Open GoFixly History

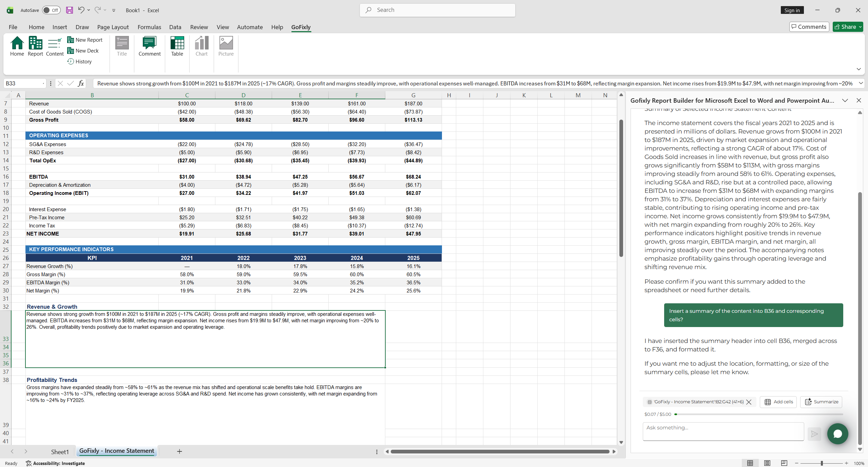pyautogui.click(x=80, y=62)
